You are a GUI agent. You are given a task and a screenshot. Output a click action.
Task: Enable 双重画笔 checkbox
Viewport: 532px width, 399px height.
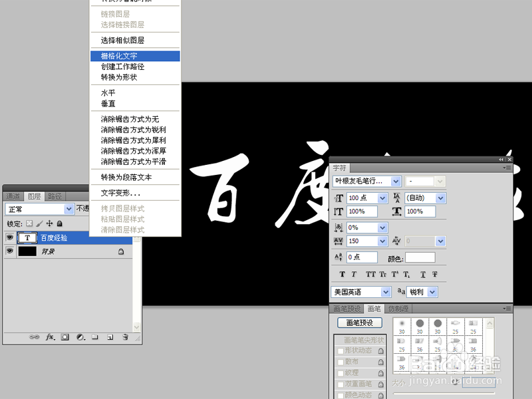click(340, 385)
